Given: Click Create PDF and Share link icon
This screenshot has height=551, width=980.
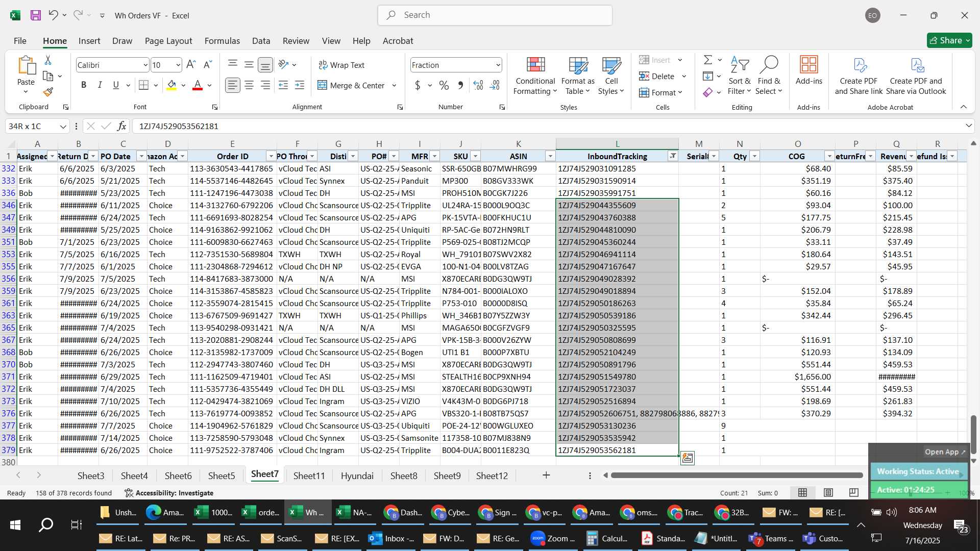Looking at the screenshot, I should (x=859, y=76).
